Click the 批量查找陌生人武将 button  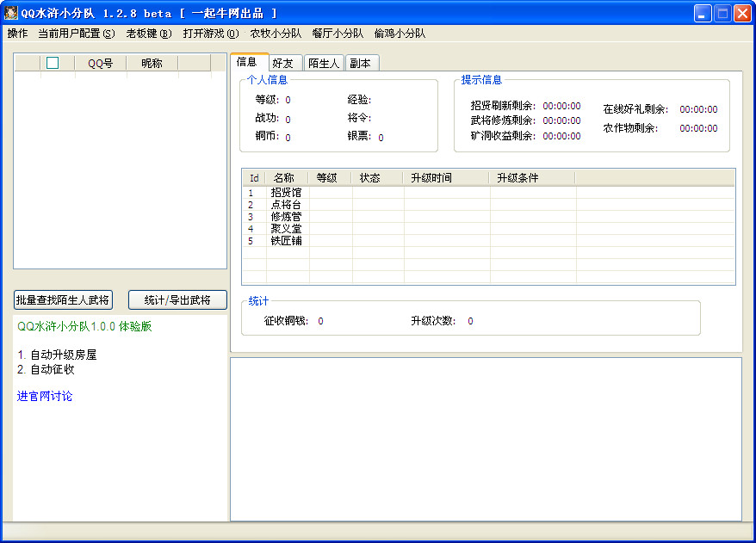coord(63,300)
